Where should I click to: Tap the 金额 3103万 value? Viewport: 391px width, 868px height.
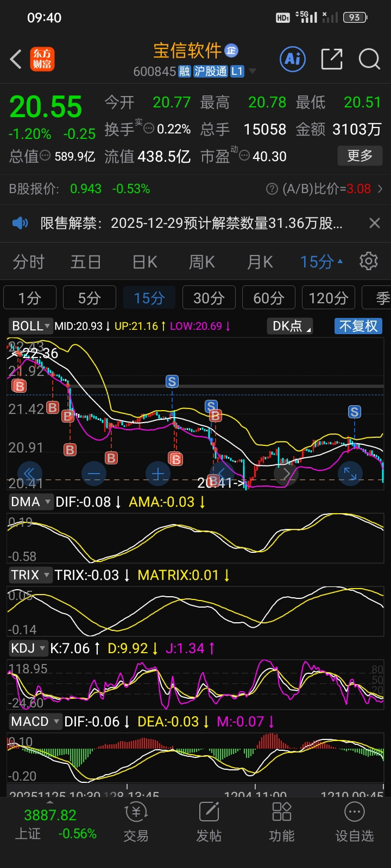[x=357, y=129]
